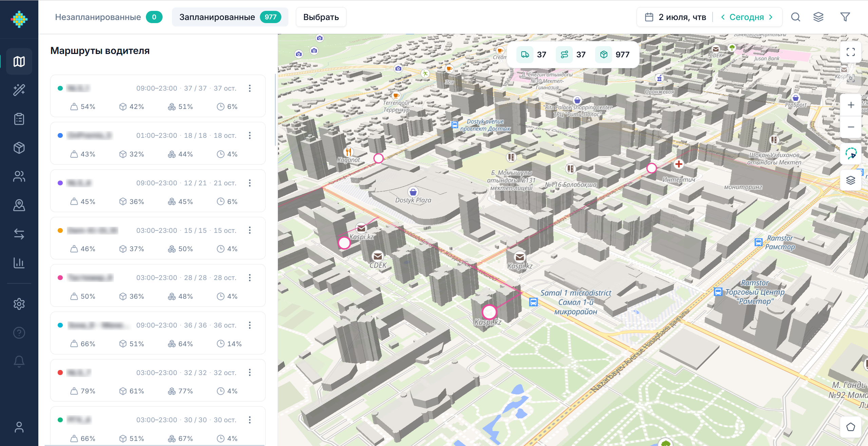Open menu for route 18 / 18

click(250, 135)
